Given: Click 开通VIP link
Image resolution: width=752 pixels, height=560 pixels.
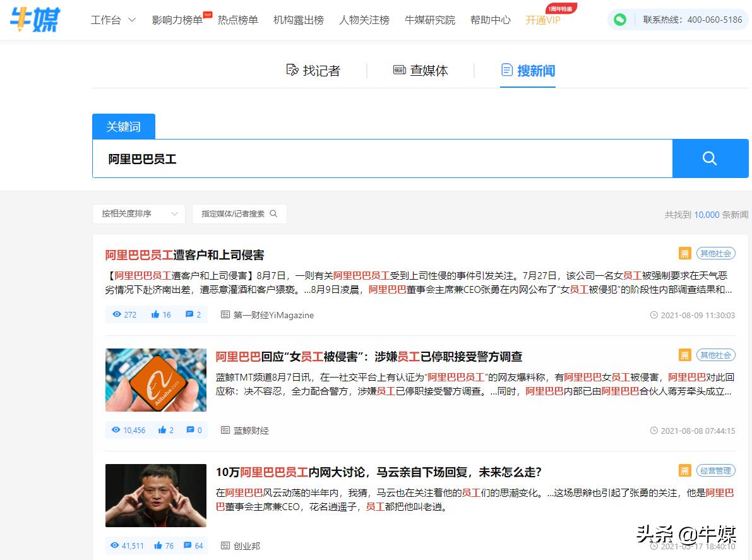Looking at the screenshot, I should point(543,20).
